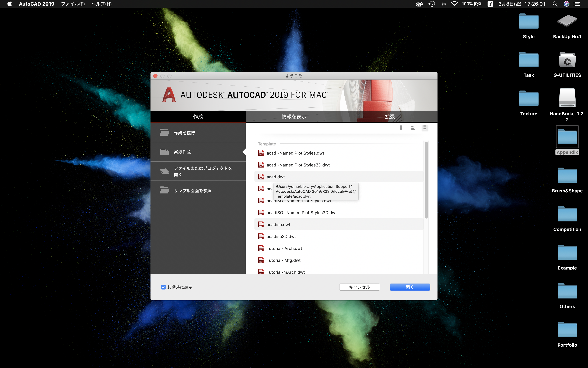
Task: Click the 新規作成 document icon
Action: (x=164, y=152)
